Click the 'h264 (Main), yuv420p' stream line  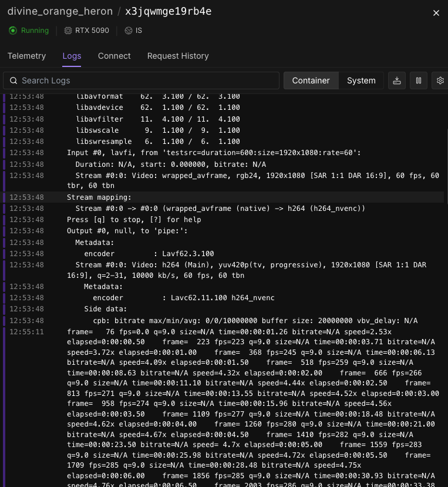point(224,270)
